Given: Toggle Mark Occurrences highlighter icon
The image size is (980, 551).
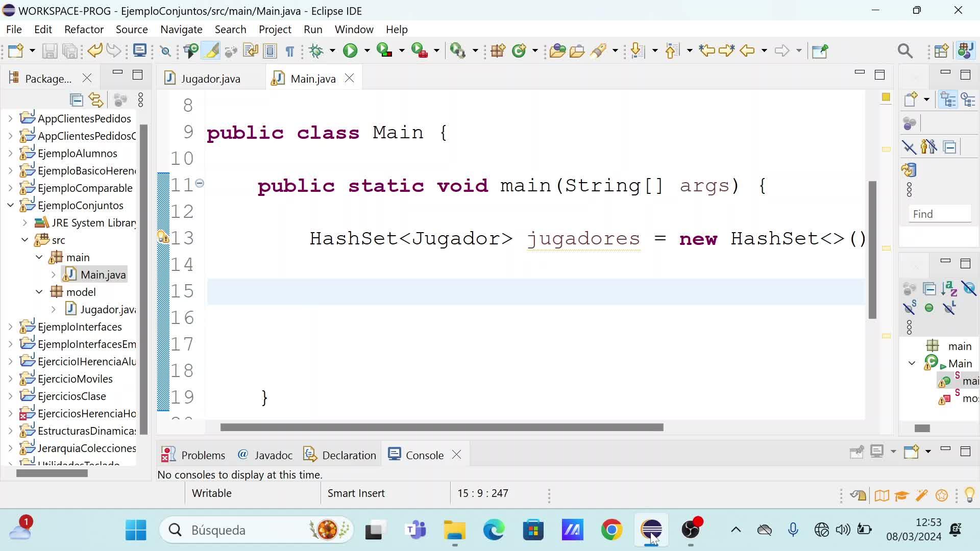Looking at the screenshot, I should (211, 51).
